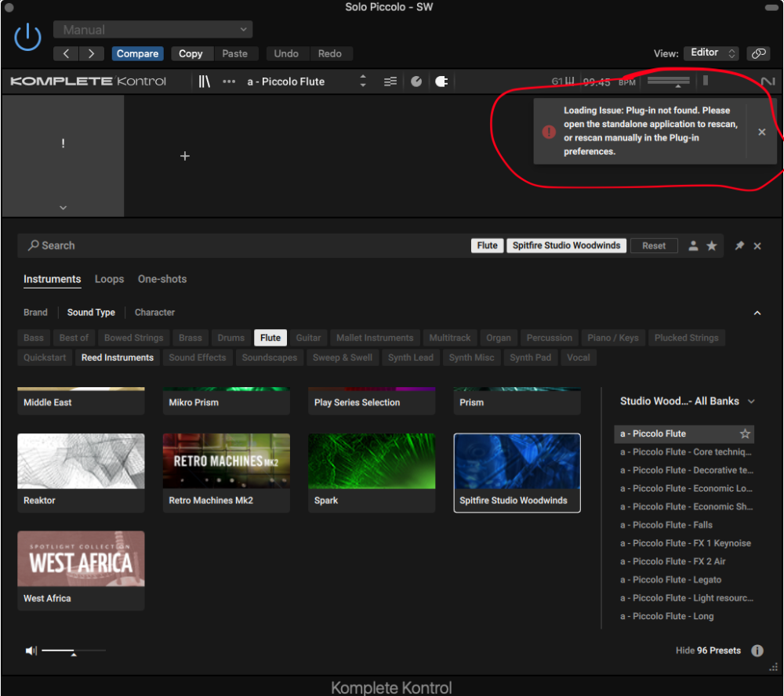The width and height of the screenshot is (784, 696).
Task: Select the Sound Type filter tab
Action: pyautogui.click(x=91, y=313)
